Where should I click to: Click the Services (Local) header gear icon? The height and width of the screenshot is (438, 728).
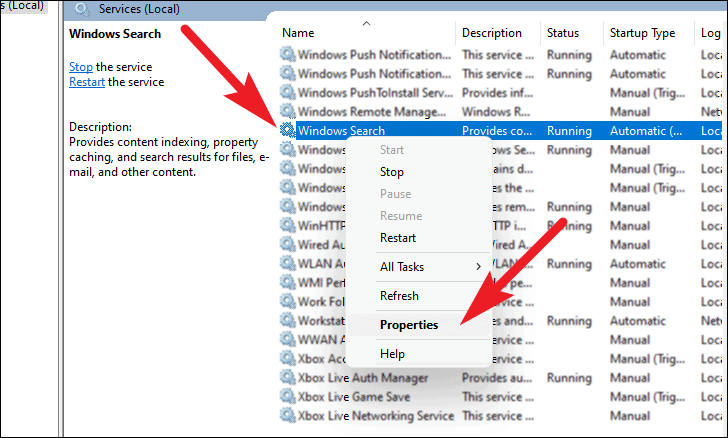click(x=82, y=9)
